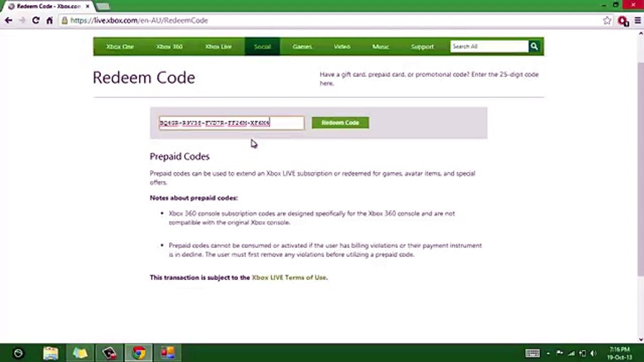
Task: Show hidden system tray icons
Action: pyautogui.click(x=548, y=353)
